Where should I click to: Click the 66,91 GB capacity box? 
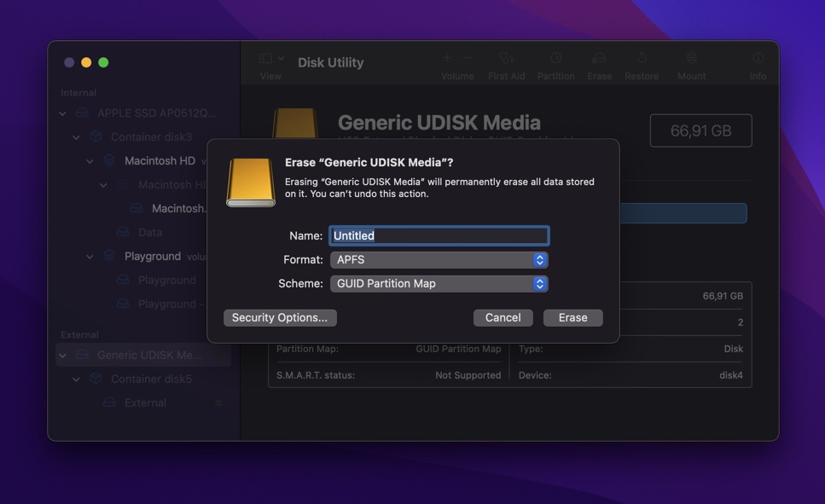point(700,130)
